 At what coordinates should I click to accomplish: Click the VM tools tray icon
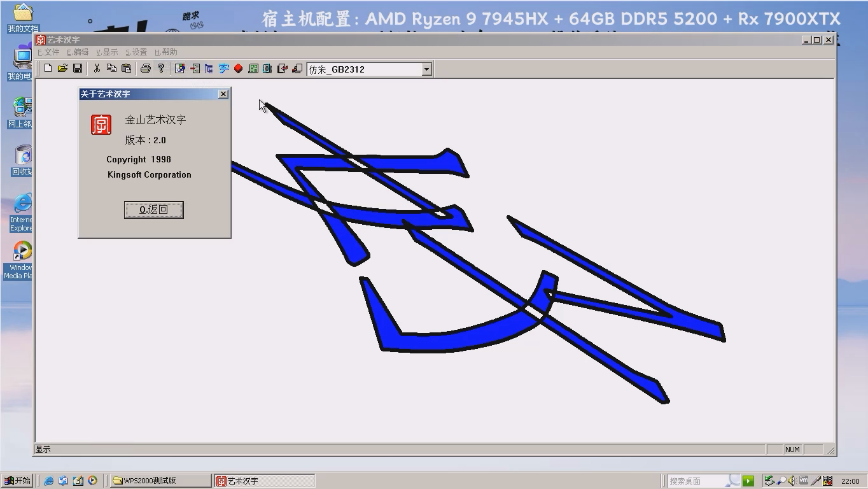804,481
